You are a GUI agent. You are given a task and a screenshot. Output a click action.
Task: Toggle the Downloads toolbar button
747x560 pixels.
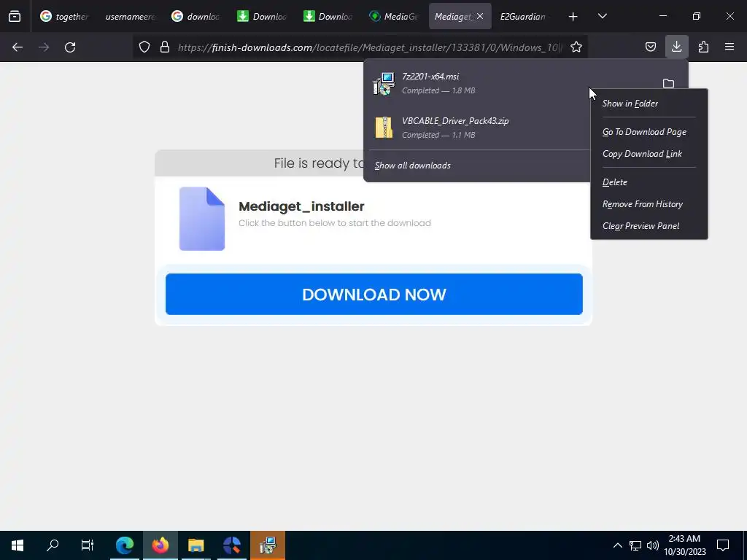(676, 47)
